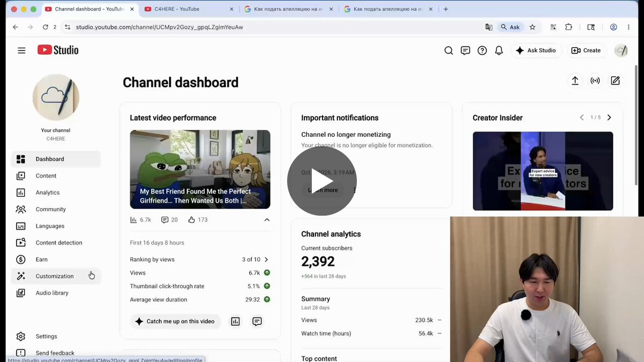This screenshot has height=362, width=644.
Task: Click the Ask Studio button
Action: coord(536,50)
